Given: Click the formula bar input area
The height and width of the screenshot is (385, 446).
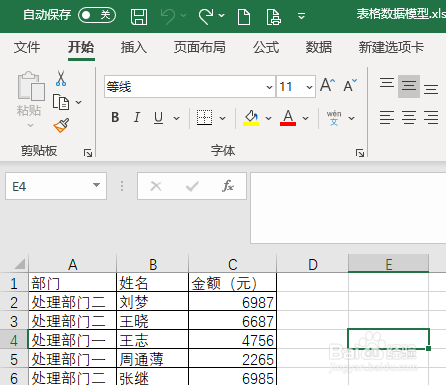Looking at the screenshot, I should [348, 208].
